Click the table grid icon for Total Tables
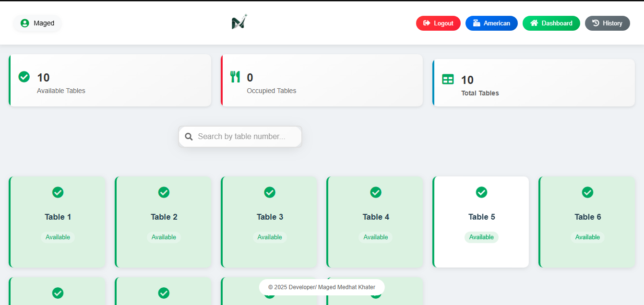 click(x=448, y=79)
